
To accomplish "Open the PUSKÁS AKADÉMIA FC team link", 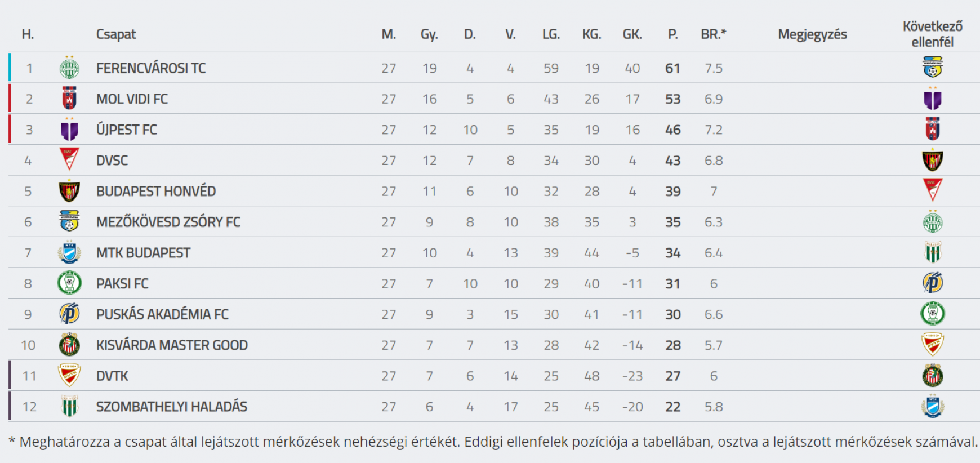I will [x=162, y=314].
